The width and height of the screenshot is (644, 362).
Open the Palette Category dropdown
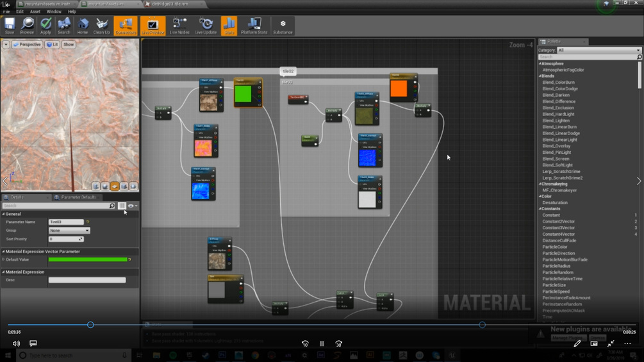click(x=599, y=50)
